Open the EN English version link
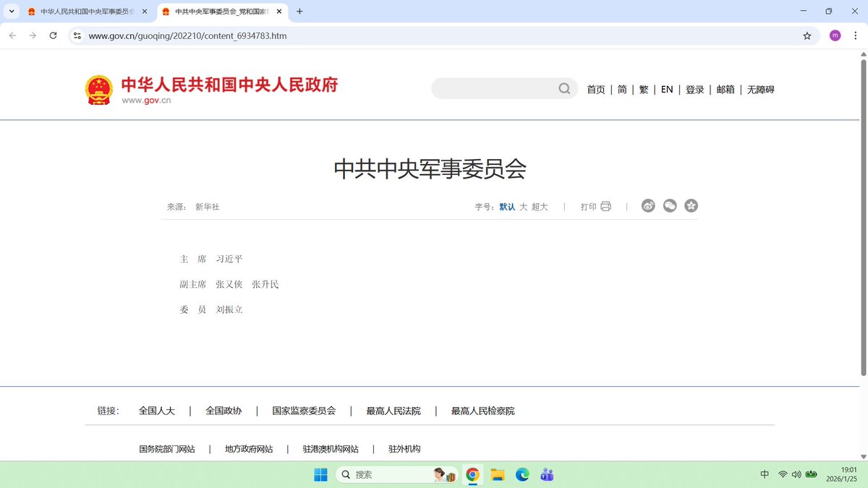 667,90
